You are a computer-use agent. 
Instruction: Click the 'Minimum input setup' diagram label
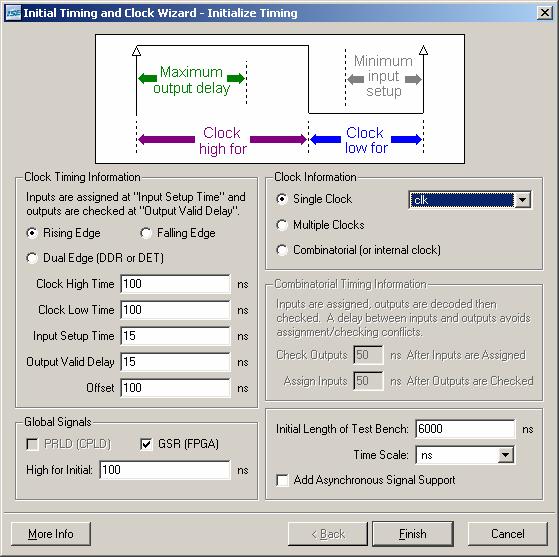coord(384,76)
